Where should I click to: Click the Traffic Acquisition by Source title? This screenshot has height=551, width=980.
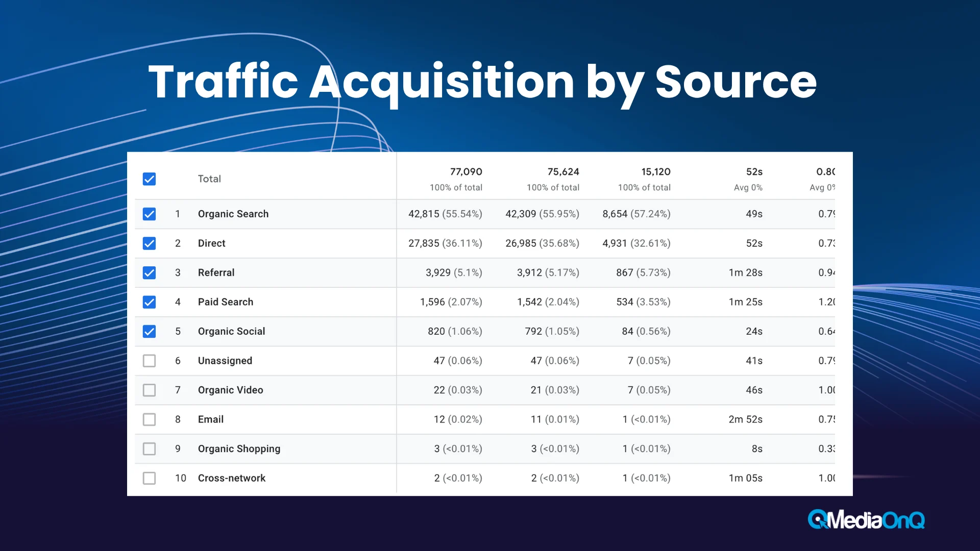[x=482, y=82]
